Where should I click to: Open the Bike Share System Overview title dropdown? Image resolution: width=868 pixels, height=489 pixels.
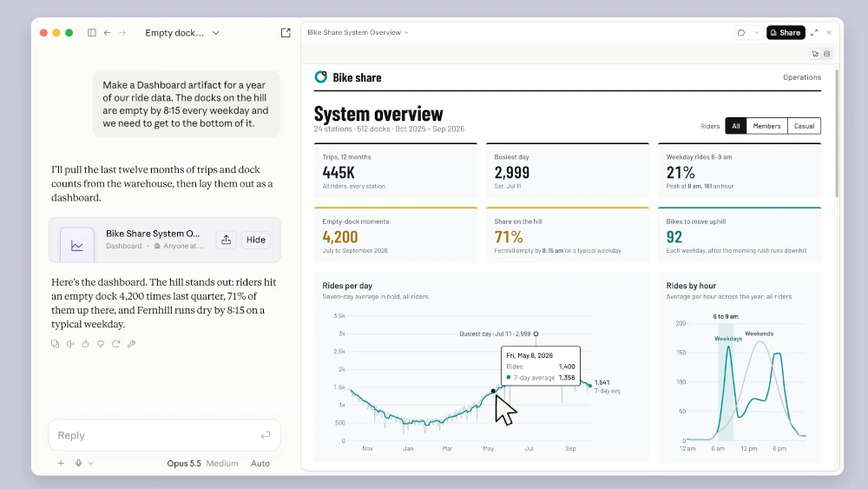coord(358,32)
